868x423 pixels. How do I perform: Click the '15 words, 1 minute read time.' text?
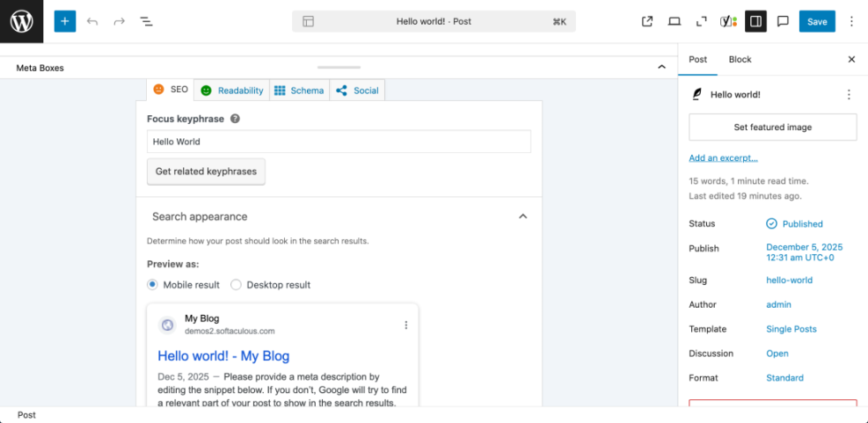click(x=748, y=180)
